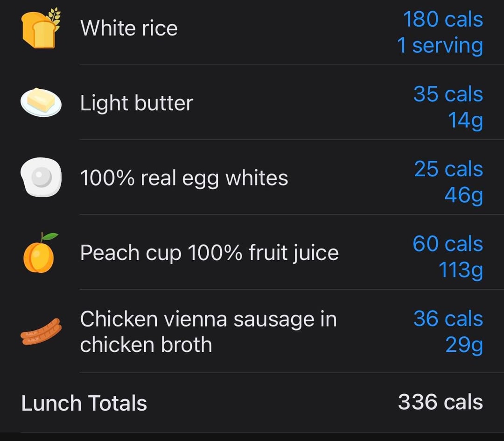The height and width of the screenshot is (441, 504).
Task: Open the Light butter entry
Action: tap(136, 103)
